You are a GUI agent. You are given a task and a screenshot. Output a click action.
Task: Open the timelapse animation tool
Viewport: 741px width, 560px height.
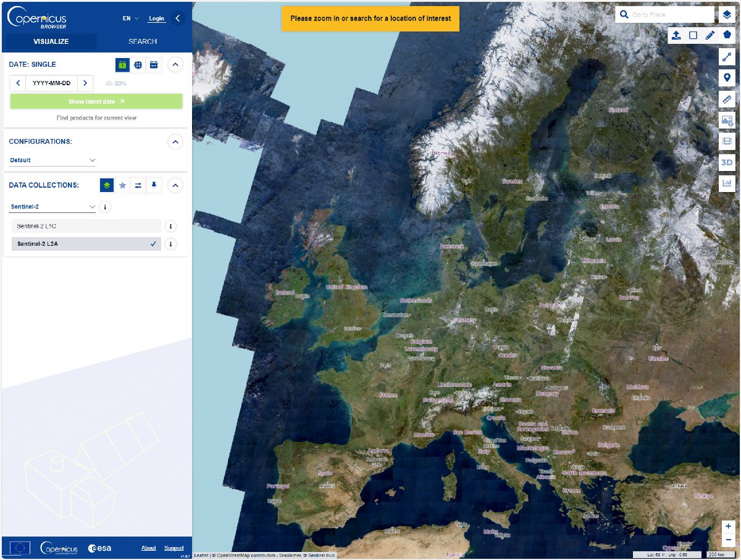727,141
